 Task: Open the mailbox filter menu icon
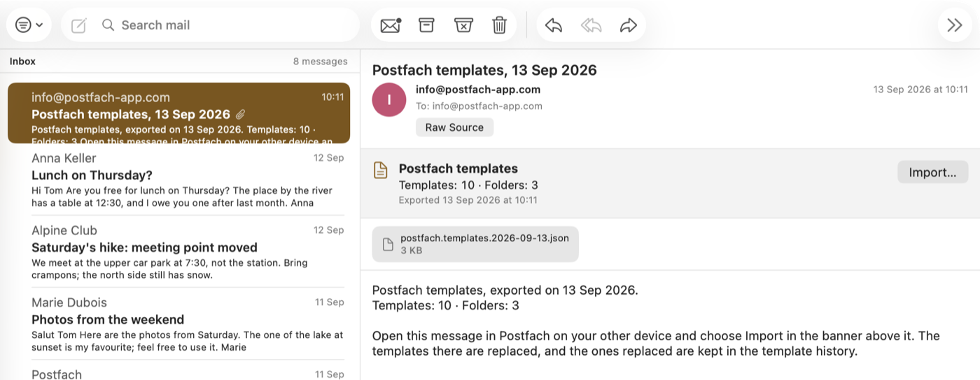point(29,25)
